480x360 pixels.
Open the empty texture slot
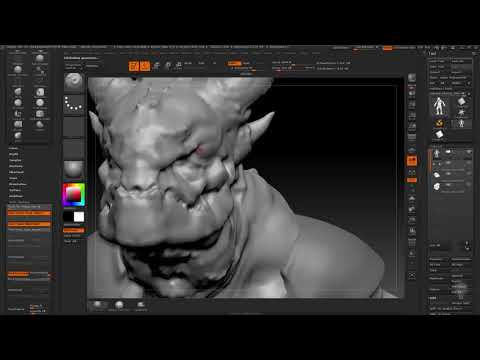(74, 148)
